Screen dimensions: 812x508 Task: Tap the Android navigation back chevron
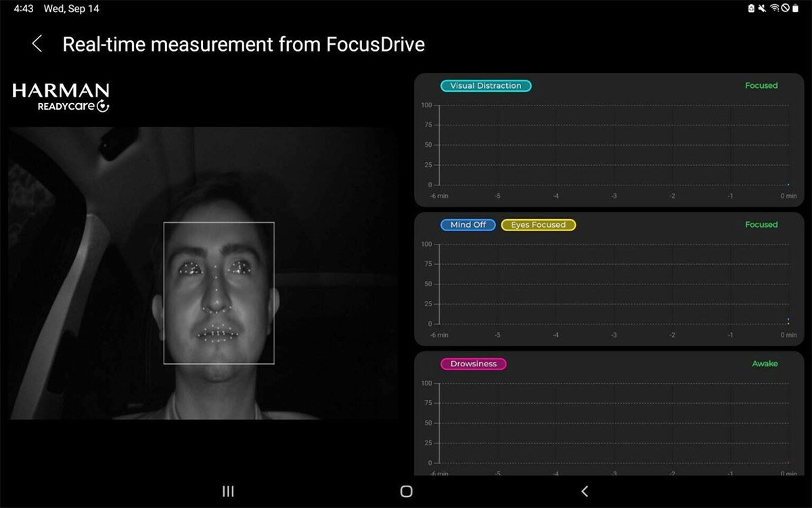point(585,492)
